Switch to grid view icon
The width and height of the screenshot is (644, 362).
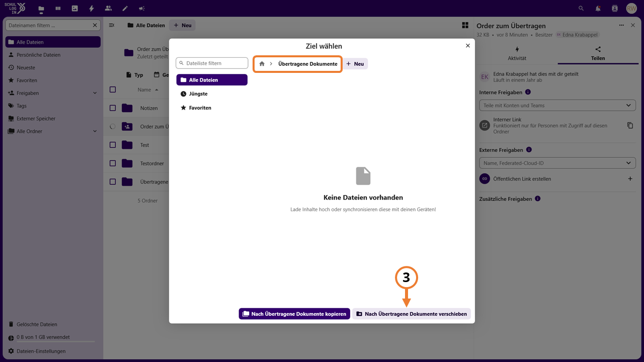click(465, 25)
